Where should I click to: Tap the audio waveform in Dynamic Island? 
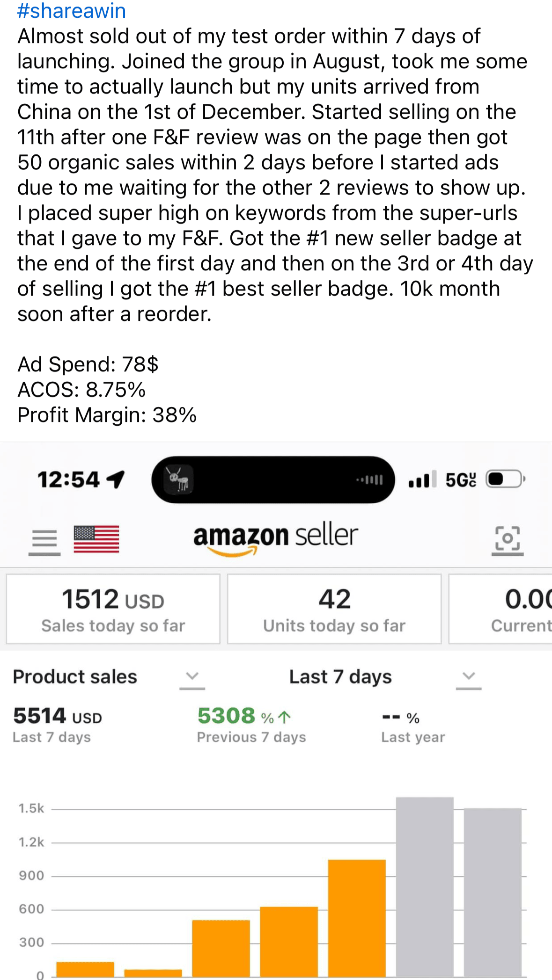pyautogui.click(x=370, y=479)
